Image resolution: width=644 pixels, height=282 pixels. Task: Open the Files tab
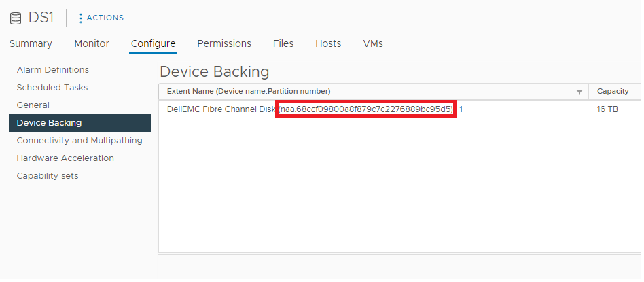283,43
